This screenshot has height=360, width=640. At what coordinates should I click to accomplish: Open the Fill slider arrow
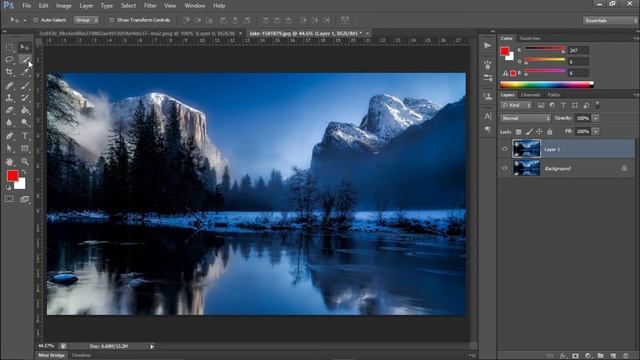coord(596,131)
